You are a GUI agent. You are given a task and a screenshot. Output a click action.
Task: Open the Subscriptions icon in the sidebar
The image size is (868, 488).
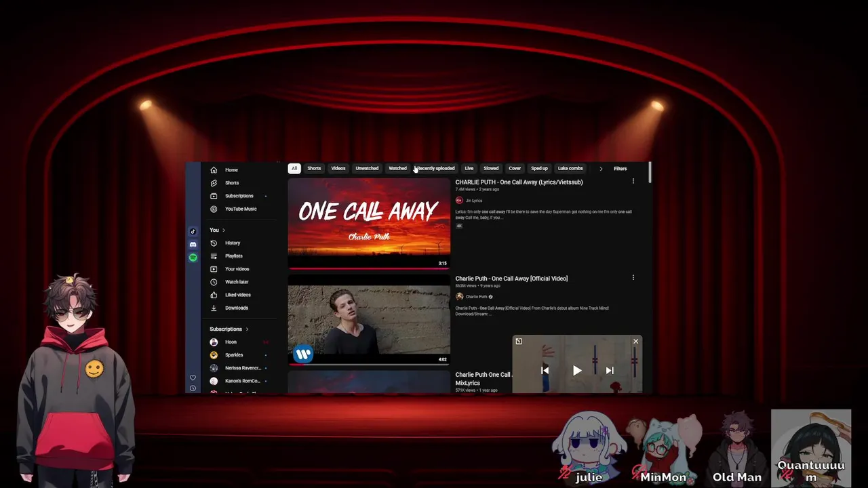[214, 196]
